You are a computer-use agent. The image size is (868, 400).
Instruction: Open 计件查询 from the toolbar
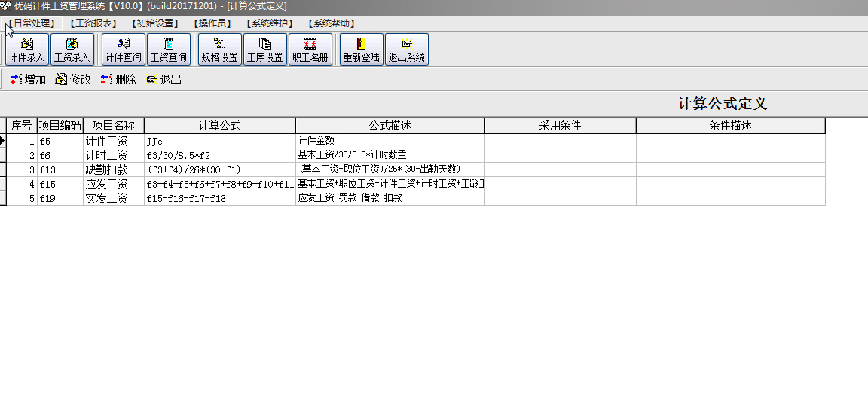pyautogui.click(x=124, y=49)
